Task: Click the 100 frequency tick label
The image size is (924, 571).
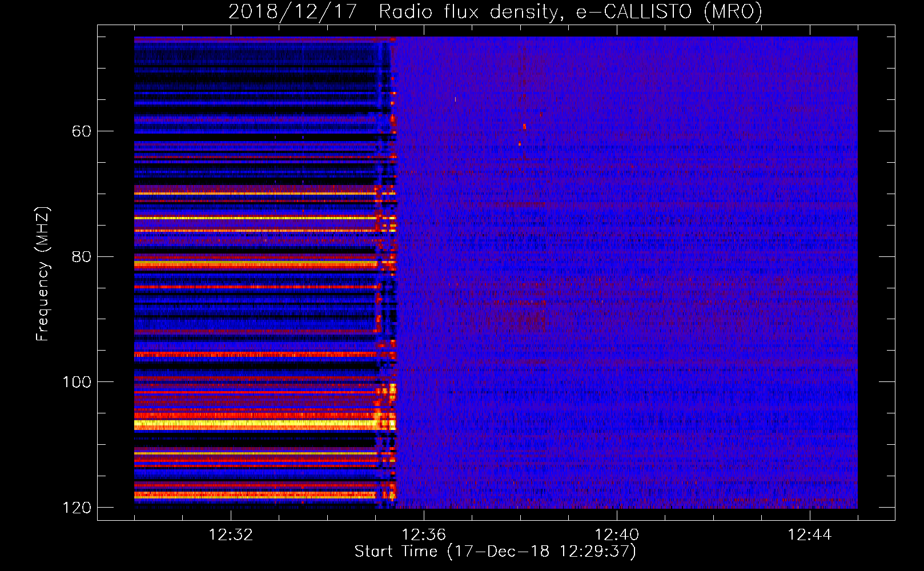Action: (x=77, y=382)
